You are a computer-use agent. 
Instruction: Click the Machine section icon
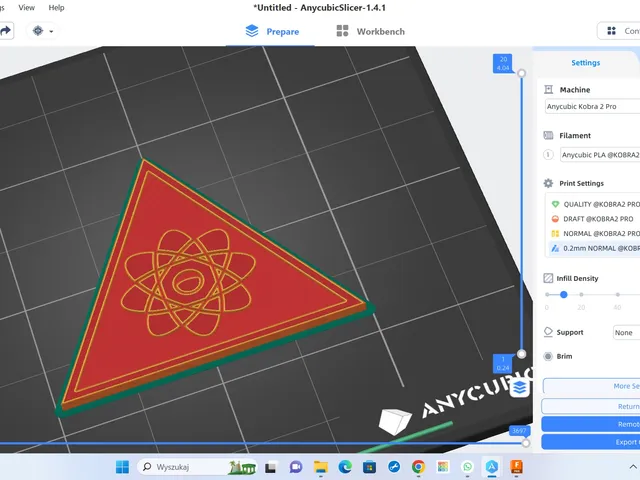pyautogui.click(x=549, y=89)
